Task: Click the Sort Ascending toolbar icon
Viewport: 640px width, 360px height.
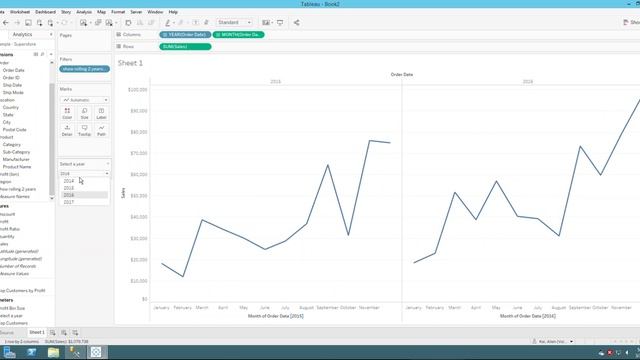Action: [140, 23]
